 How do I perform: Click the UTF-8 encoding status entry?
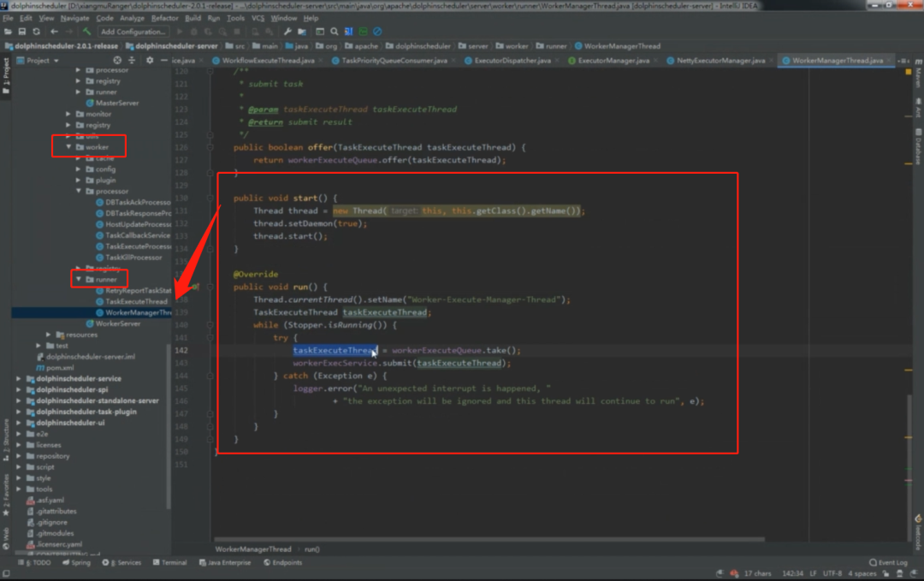(832, 573)
